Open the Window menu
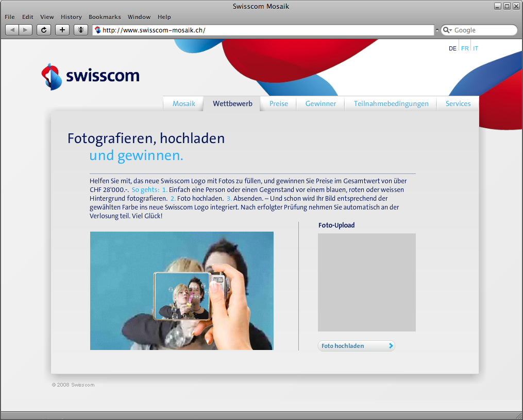This screenshot has height=420, width=523. 139,17
